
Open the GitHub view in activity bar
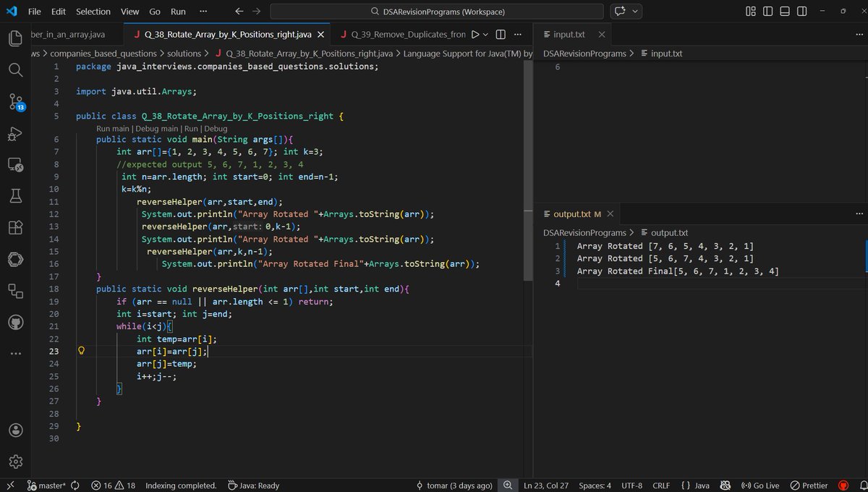(x=16, y=322)
